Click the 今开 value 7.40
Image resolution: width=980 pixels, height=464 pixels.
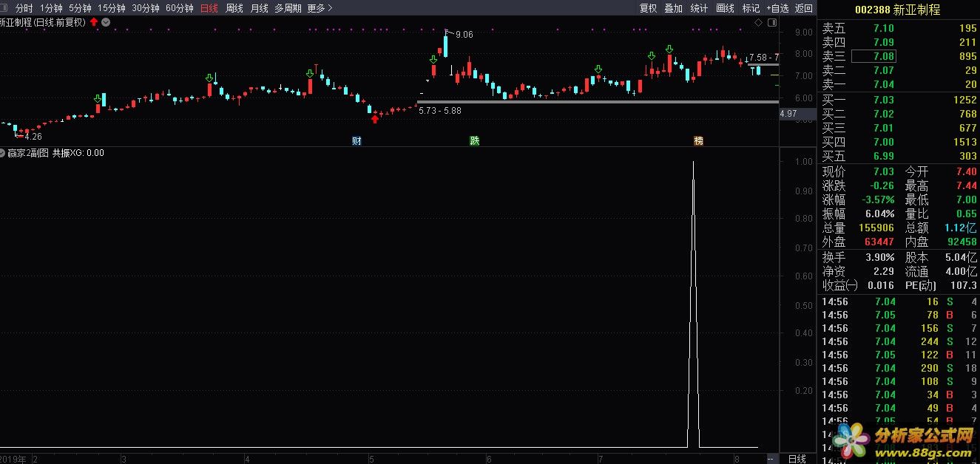[x=966, y=171]
